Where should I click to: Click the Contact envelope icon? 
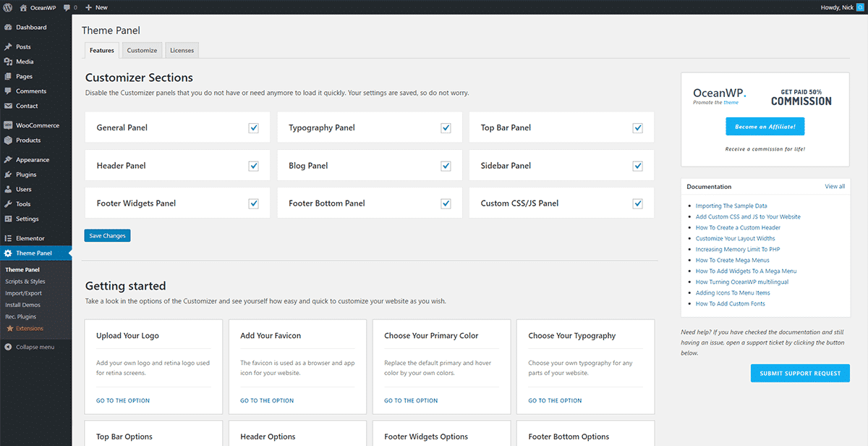tap(8, 106)
